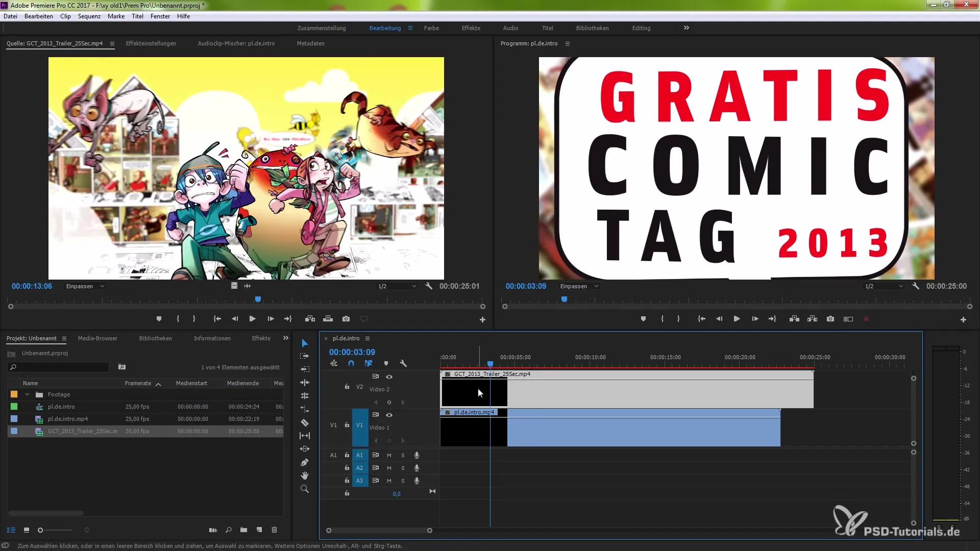Toggle timeline Snap magnet icon
980x551 pixels.
click(351, 363)
